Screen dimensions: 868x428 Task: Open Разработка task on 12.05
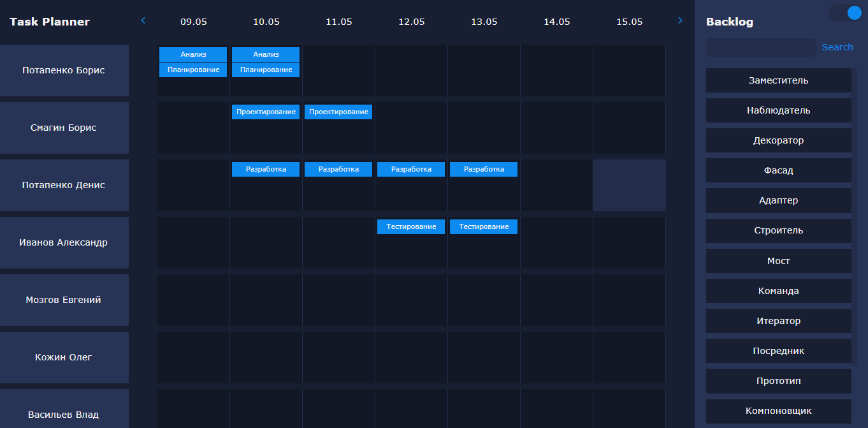coord(411,169)
